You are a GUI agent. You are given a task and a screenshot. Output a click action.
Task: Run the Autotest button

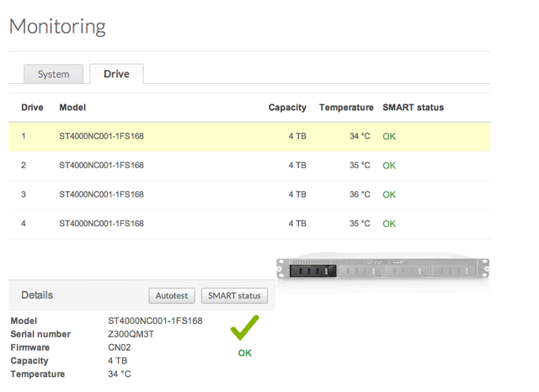(x=173, y=296)
